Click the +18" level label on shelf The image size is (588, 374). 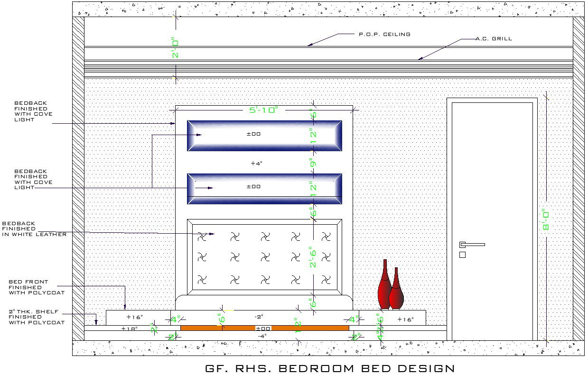129,328
